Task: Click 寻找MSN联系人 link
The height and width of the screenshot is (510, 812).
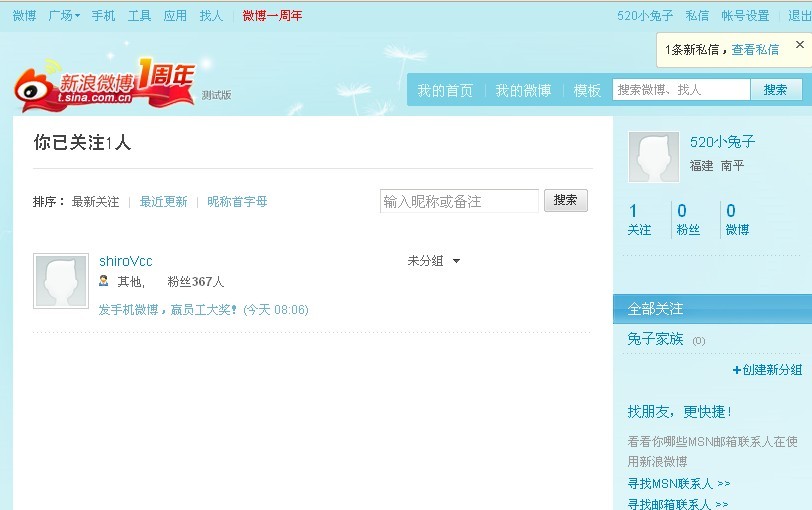Action: pyautogui.click(x=679, y=484)
